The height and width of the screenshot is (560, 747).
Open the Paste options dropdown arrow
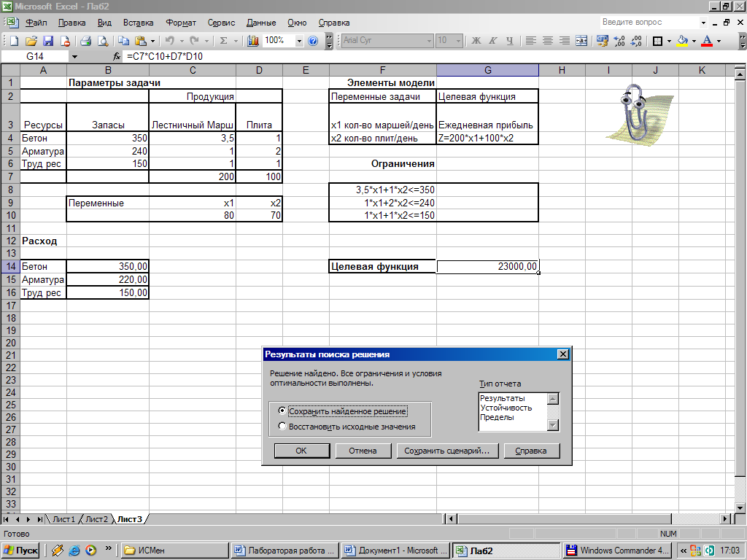click(x=152, y=41)
